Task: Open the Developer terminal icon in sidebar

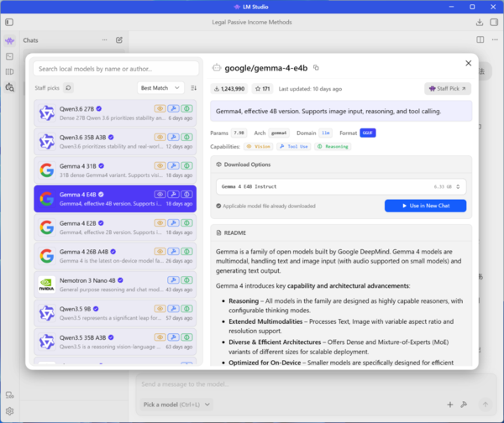Action: click(x=9, y=56)
